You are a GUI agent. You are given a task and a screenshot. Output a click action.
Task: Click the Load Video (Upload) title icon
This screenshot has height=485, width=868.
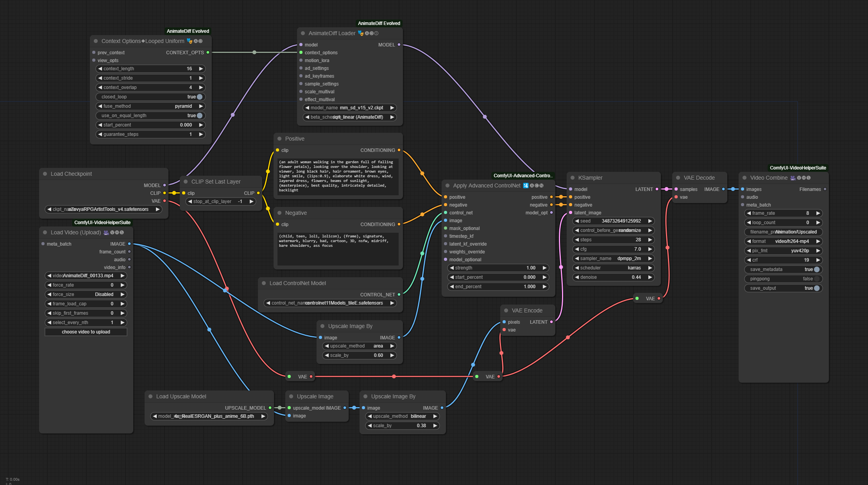106,232
